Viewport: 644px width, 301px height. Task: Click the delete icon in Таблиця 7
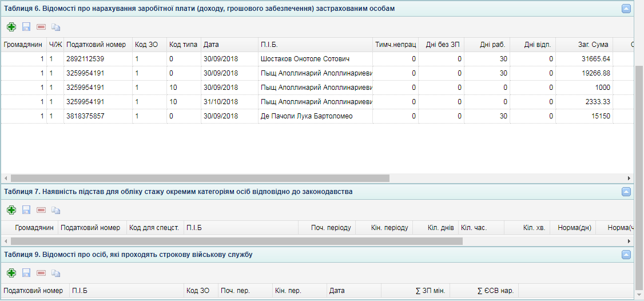click(x=41, y=210)
